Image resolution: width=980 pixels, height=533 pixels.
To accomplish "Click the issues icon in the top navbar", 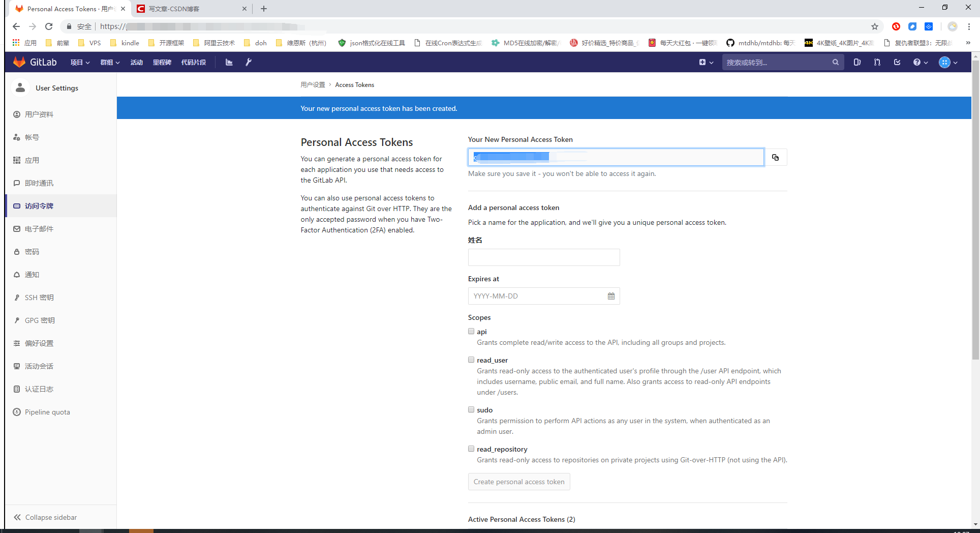I will click(857, 62).
